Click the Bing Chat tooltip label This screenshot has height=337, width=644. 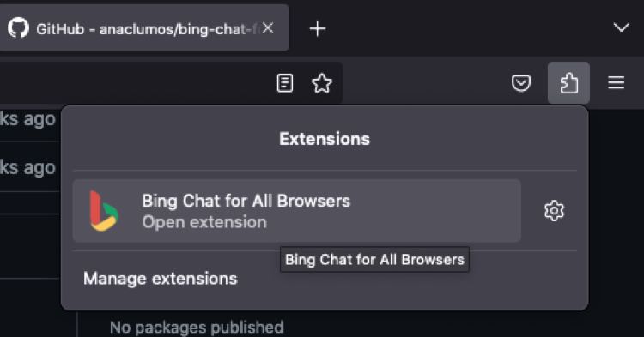click(x=374, y=260)
